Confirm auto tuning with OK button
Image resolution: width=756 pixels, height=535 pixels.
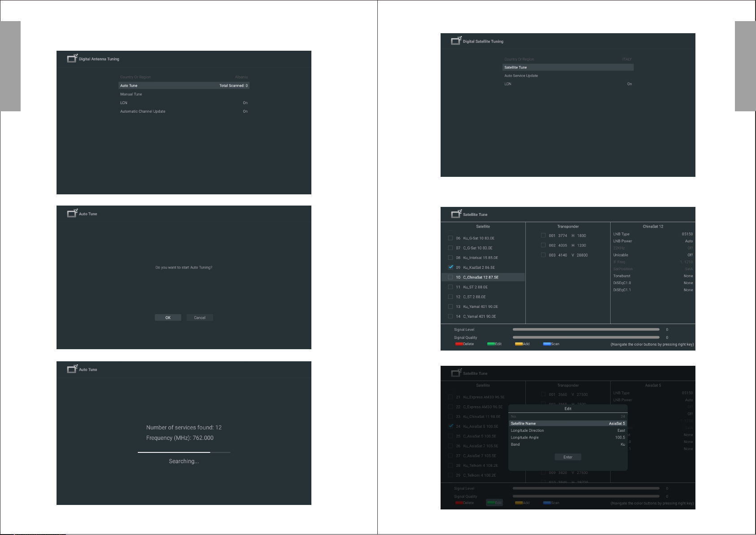point(168,317)
